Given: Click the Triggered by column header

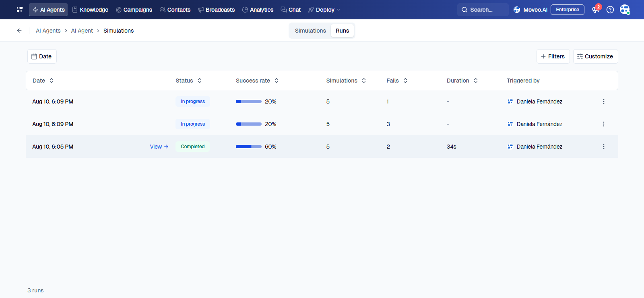Looking at the screenshot, I should (x=523, y=81).
